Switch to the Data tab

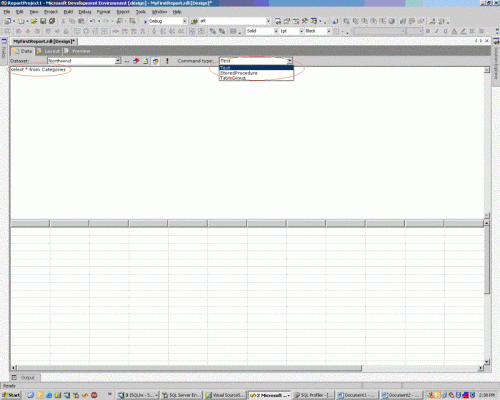(22, 51)
